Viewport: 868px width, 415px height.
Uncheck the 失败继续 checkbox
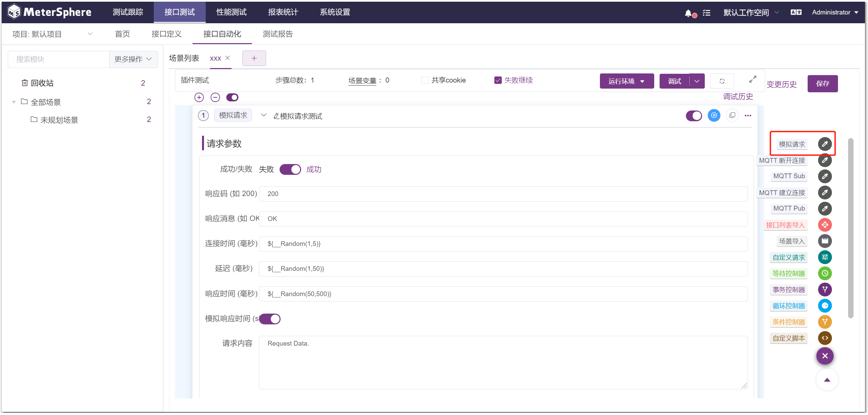click(x=498, y=80)
